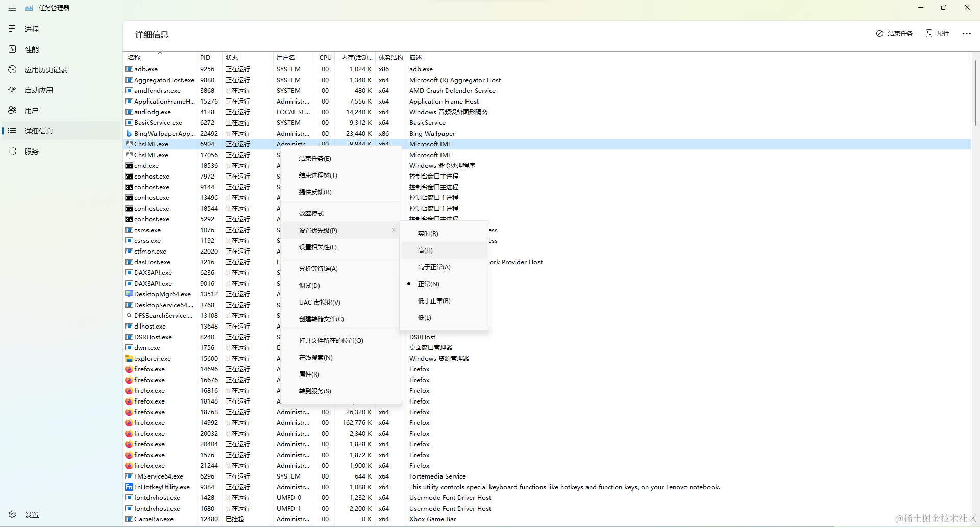Screen dimensions: 980x527
Task: Select conhost.exe icon with PID 7972
Action: coord(129,177)
